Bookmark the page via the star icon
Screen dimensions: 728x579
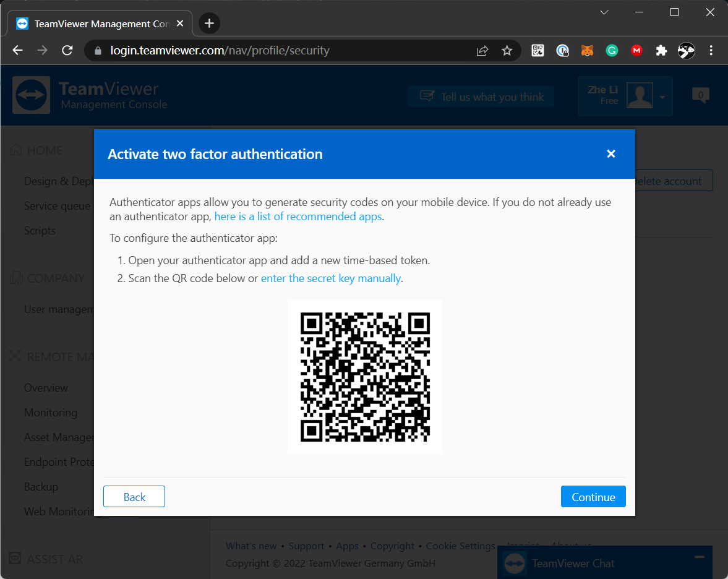(507, 50)
